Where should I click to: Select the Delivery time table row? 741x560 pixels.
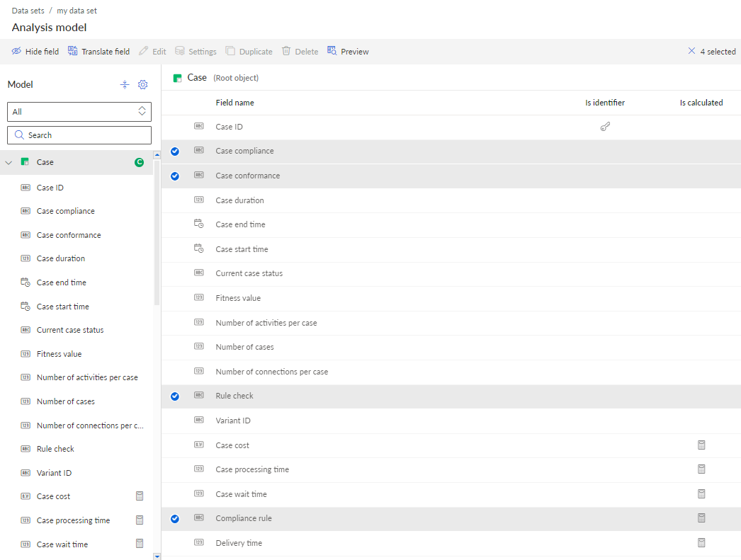tap(451, 543)
